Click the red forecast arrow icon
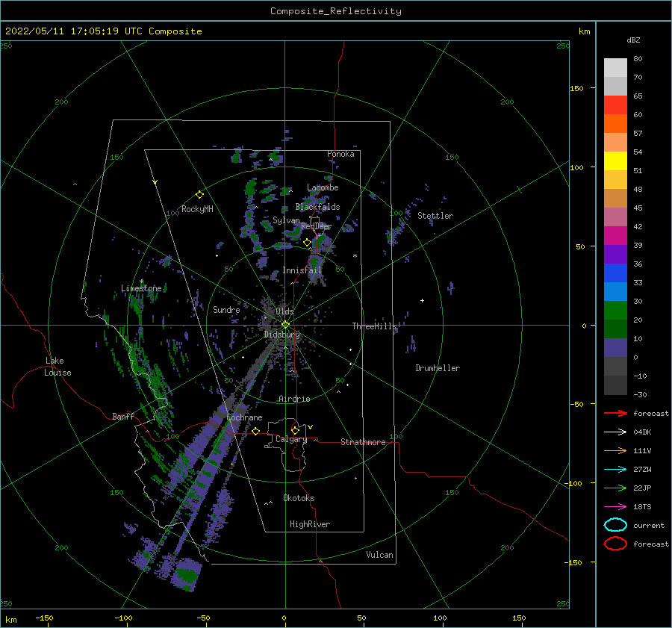 (615, 413)
